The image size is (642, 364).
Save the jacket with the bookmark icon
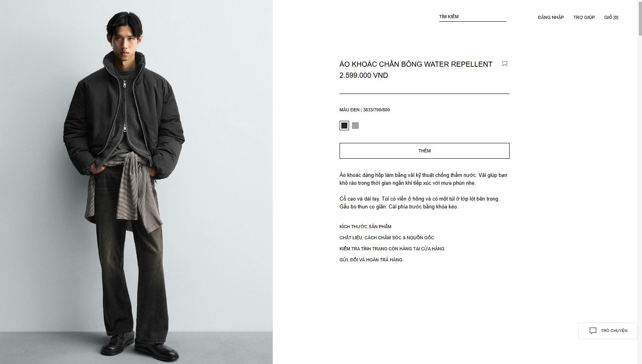(504, 64)
